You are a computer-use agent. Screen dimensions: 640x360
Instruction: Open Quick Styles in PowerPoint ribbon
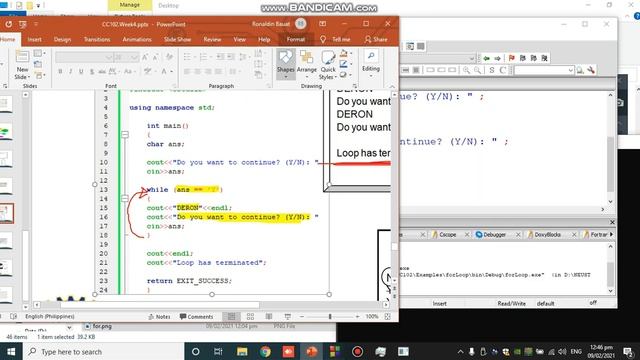tap(328, 64)
